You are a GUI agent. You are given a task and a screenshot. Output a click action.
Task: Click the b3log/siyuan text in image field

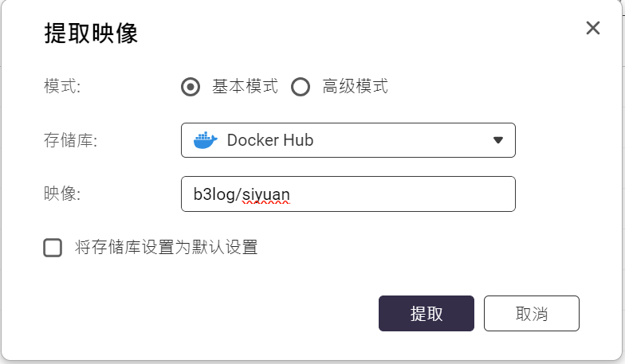click(242, 194)
